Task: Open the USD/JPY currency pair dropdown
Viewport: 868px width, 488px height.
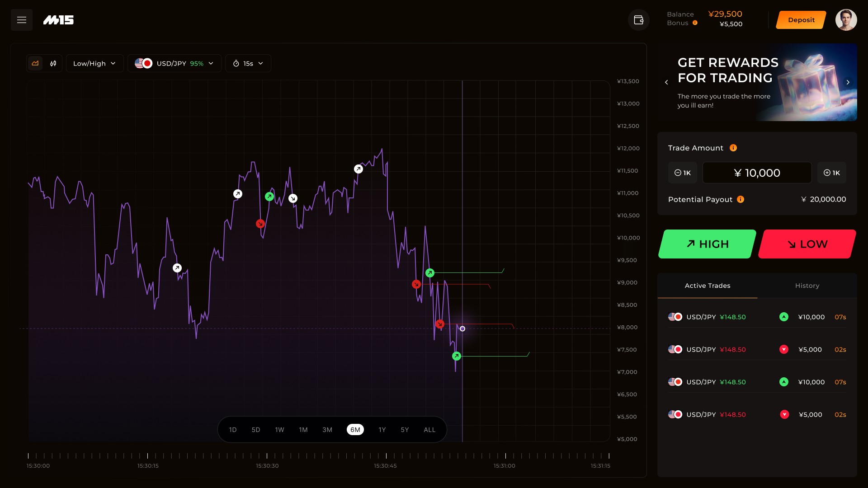Action: [x=174, y=63]
